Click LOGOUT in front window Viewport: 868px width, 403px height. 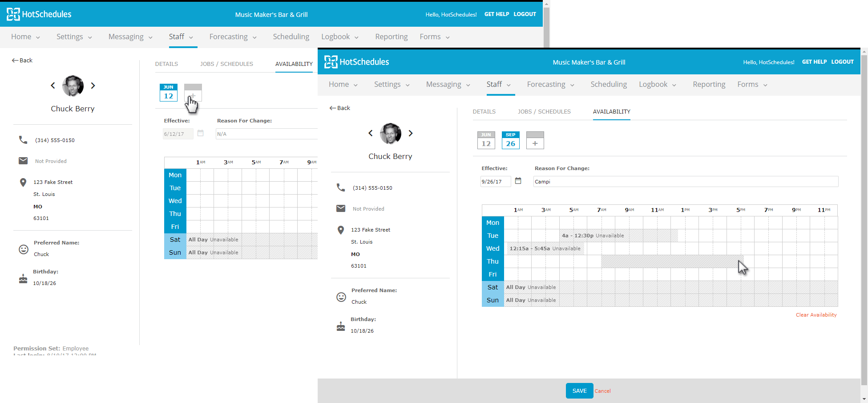(x=842, y=62)
